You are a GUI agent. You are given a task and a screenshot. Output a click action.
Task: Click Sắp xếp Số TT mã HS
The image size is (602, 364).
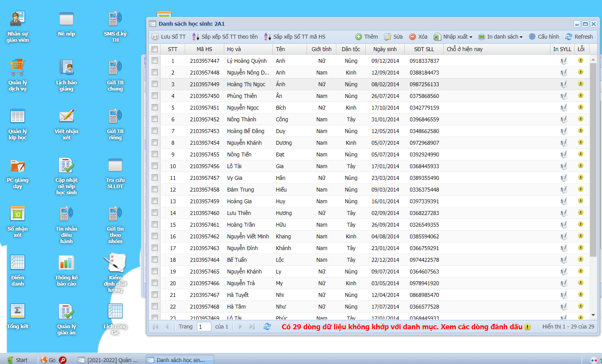[x=295, y=37]
